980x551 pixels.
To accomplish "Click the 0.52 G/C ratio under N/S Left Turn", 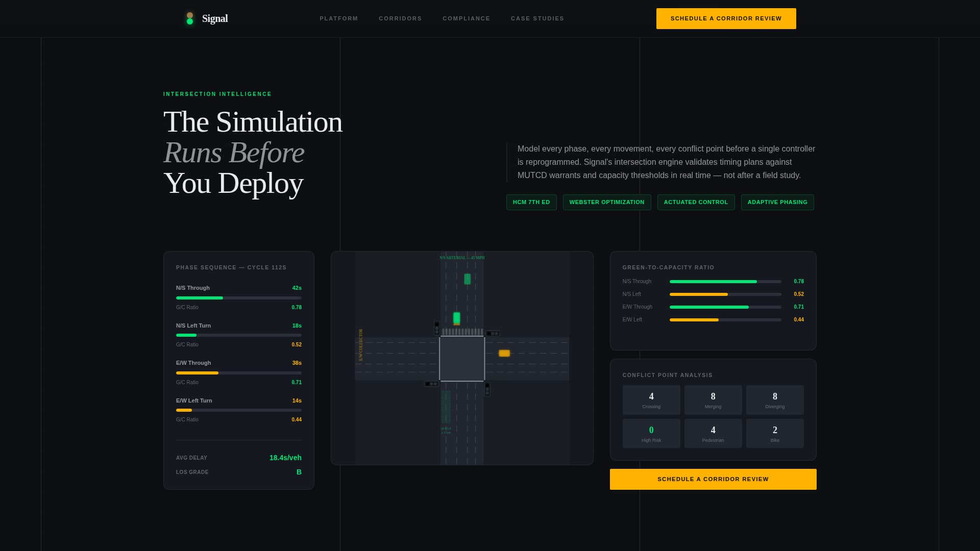I will click(297, 344).
